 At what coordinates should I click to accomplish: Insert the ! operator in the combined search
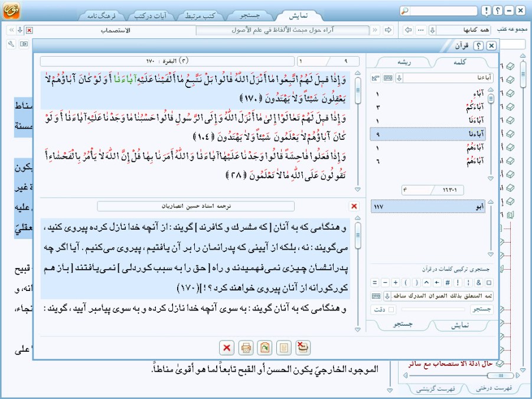[x=458, y=282]
